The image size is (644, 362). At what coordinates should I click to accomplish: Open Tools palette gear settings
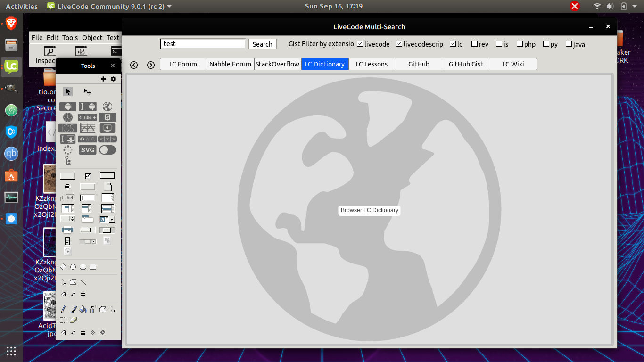(113, 79)
